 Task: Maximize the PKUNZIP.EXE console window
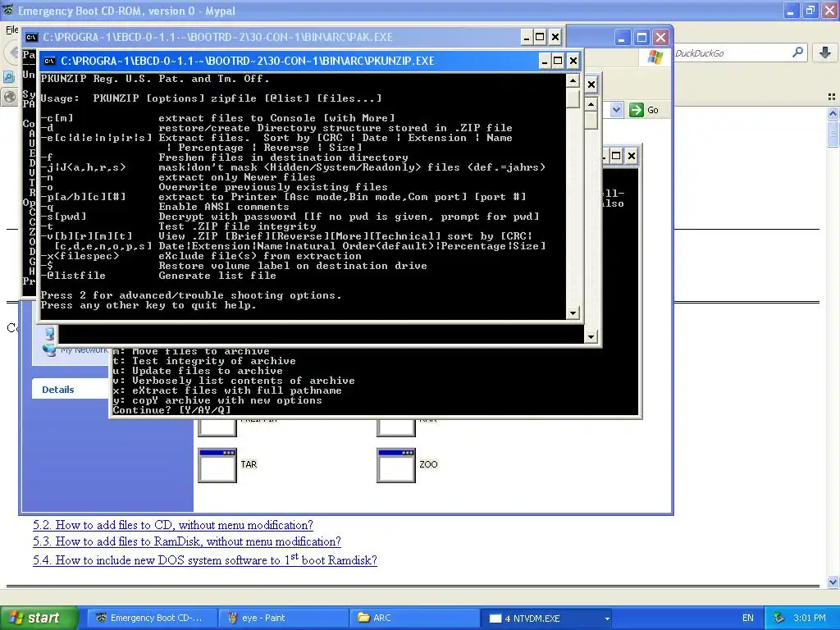coord(558,61)
